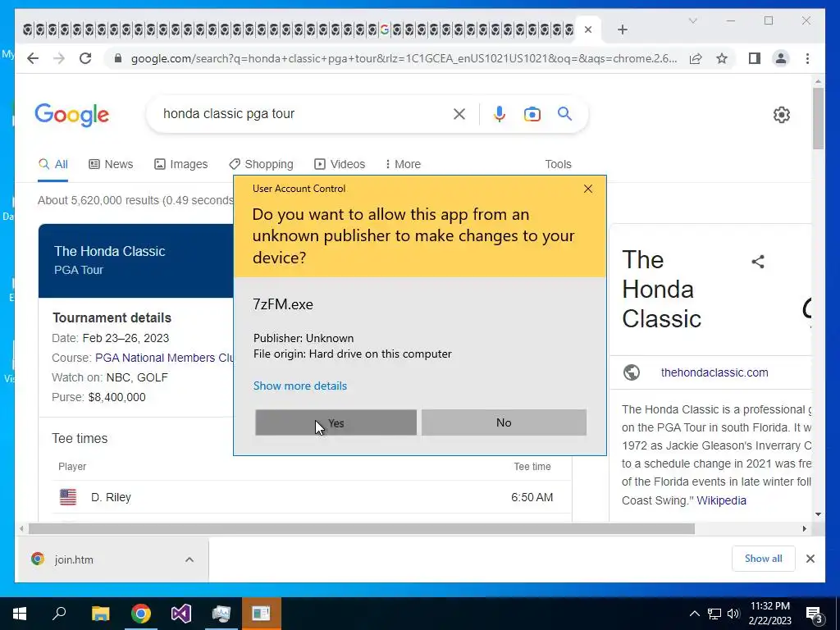Go forward in Chrome
840x630 pixels.
(59, 58)
